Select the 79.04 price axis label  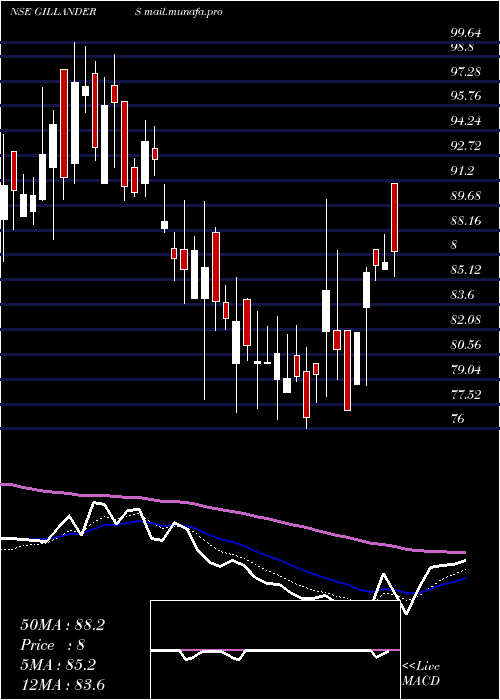[x=466, y=370]
